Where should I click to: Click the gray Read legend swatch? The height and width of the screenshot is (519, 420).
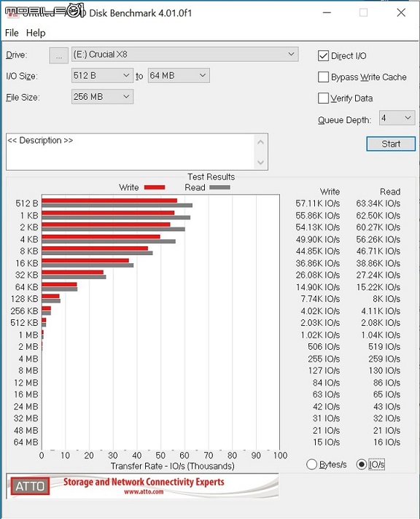pyautogui.click(x=219, y=187)
